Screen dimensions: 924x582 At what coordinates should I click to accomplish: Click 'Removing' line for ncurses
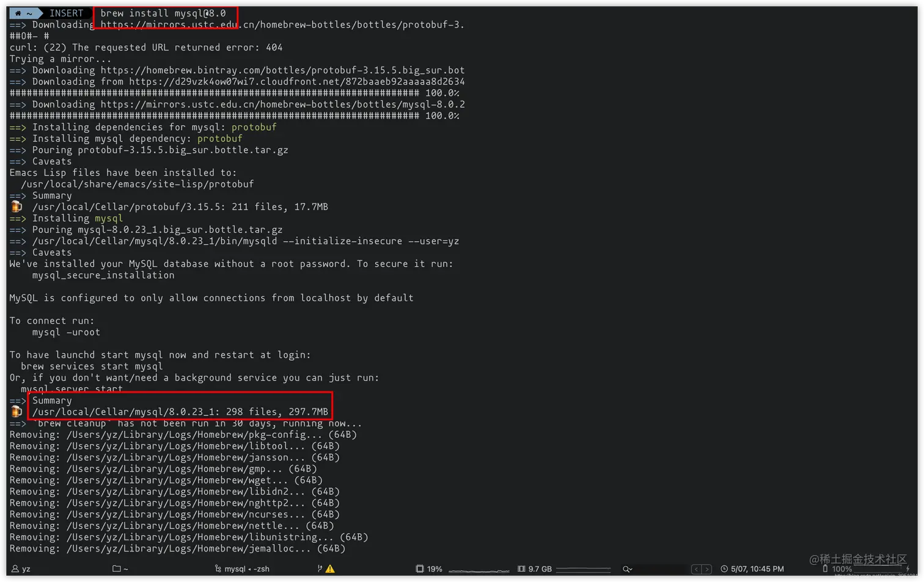pyautogui.click(x=174, y=514)
